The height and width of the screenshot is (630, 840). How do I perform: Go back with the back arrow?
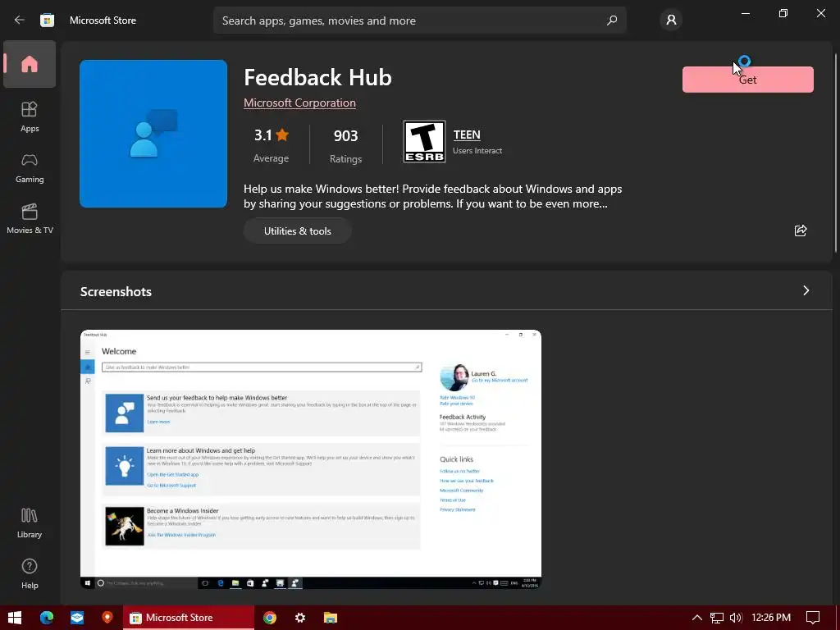[x=20, y=21]
